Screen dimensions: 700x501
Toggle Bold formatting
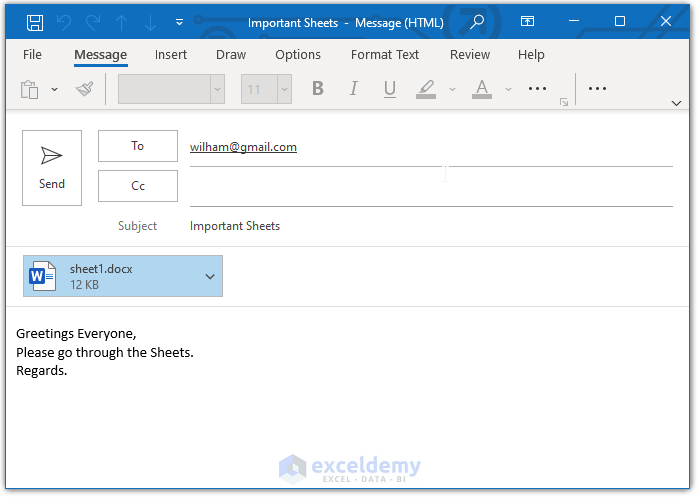[318, 88]
